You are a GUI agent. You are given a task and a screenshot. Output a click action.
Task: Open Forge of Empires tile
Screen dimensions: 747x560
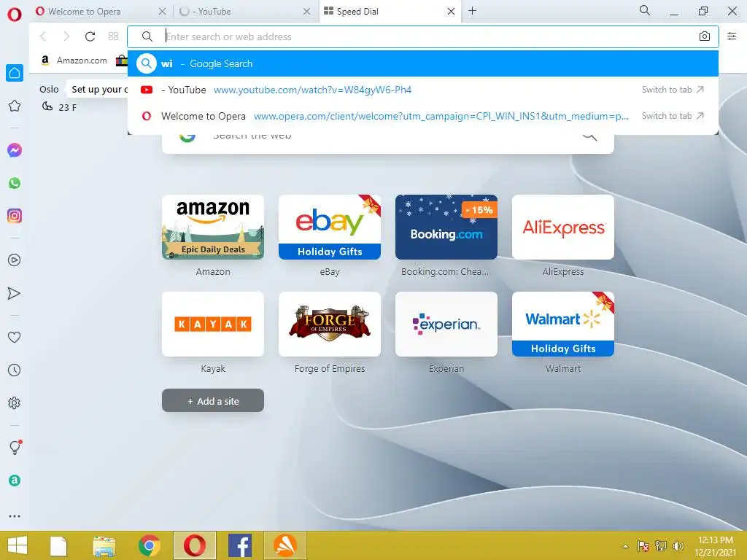point(330,324)
